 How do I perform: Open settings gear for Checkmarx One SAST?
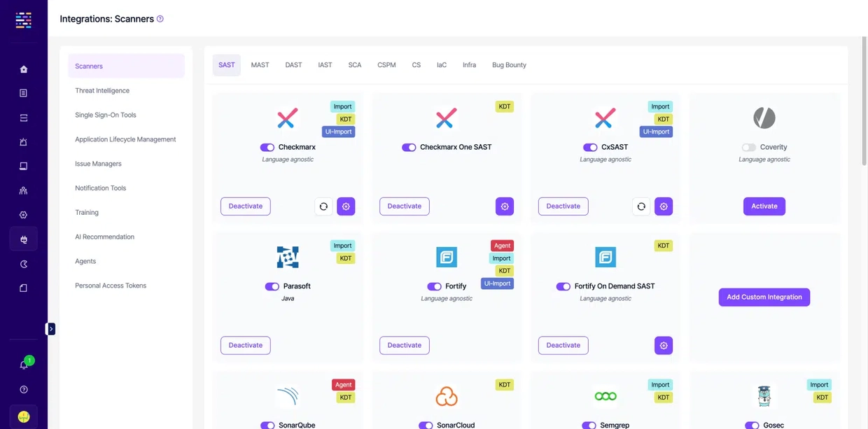click(x=505, y=206)
